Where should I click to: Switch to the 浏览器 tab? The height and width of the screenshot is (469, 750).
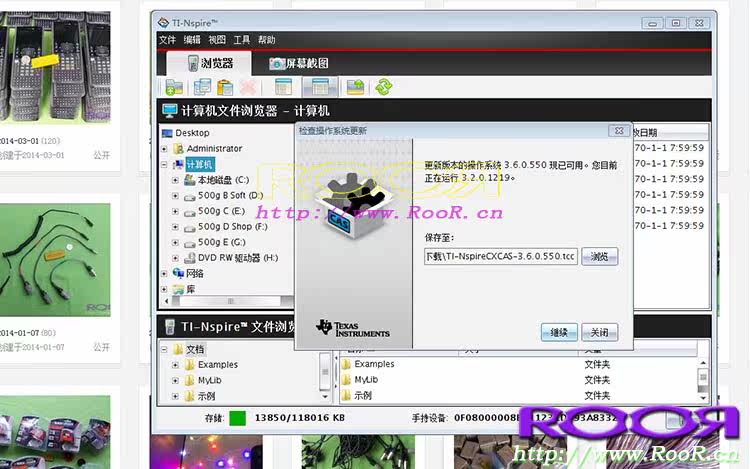tap(209, 63)
